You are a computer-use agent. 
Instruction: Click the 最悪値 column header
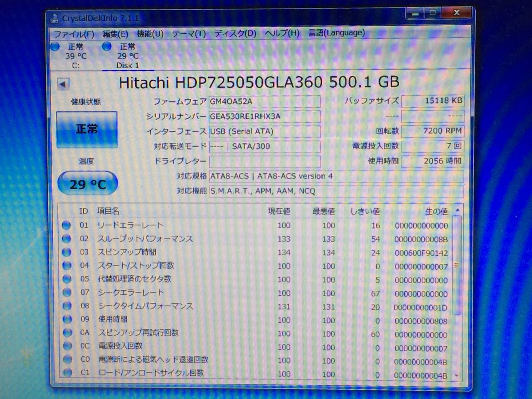pos(324,211)
